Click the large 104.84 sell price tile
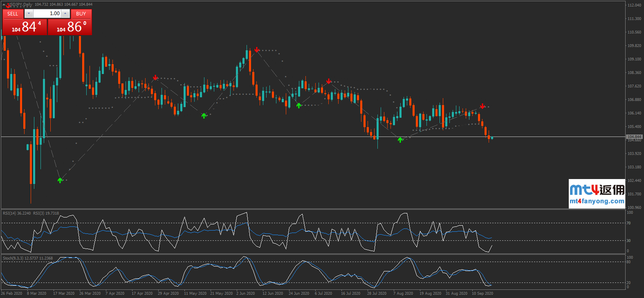This screenshot has height=298, width=644. (x=25, y=27)
